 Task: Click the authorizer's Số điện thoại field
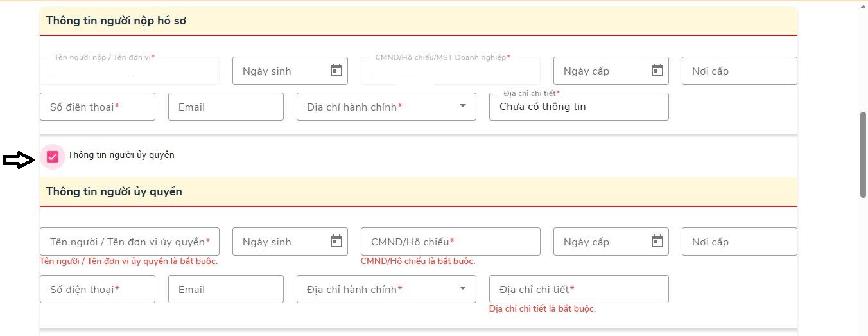coord(98,289)
